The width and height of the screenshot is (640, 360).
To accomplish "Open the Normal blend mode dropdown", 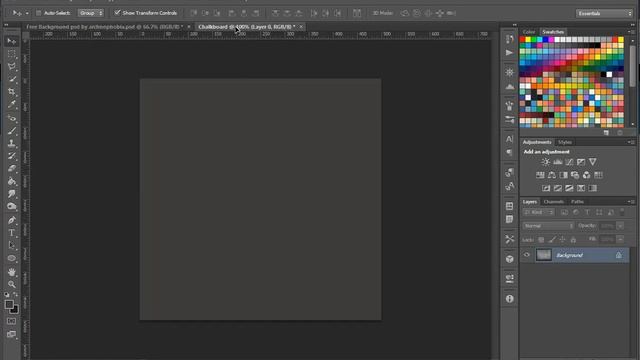I will tap(548, 226).
